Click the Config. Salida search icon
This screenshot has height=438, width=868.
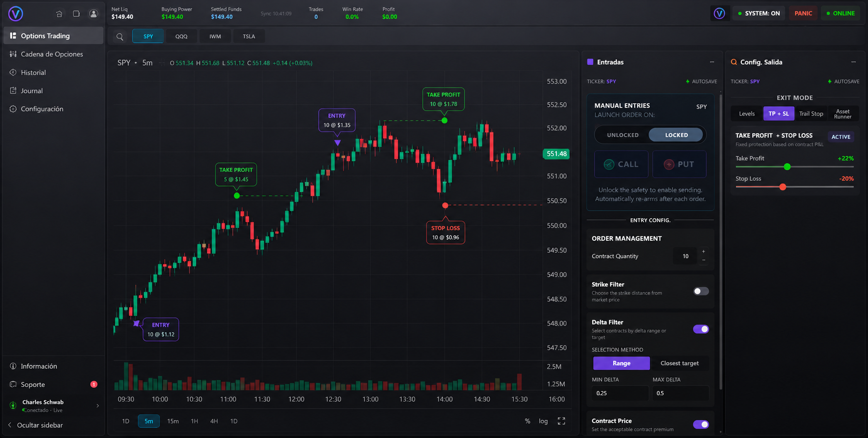pos(734,62)
